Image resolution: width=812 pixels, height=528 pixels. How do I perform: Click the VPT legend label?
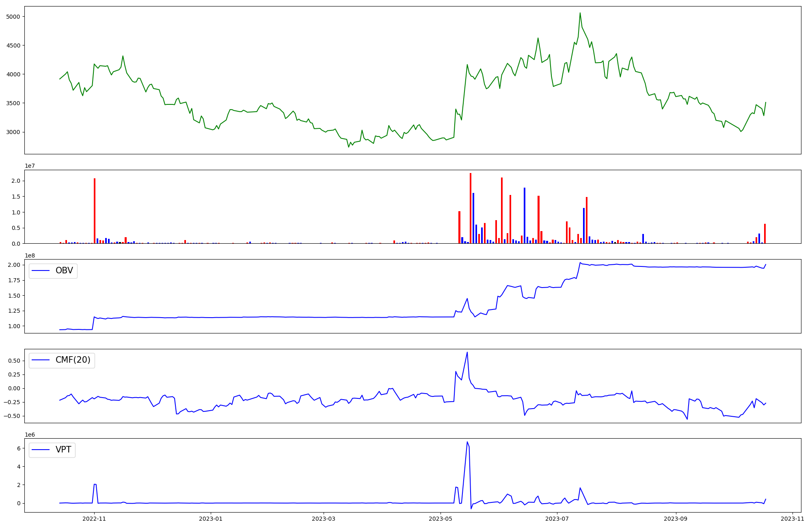click(x=63, y=450)
